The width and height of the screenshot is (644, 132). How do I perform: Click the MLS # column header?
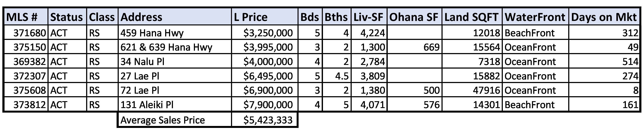(22, 17)
